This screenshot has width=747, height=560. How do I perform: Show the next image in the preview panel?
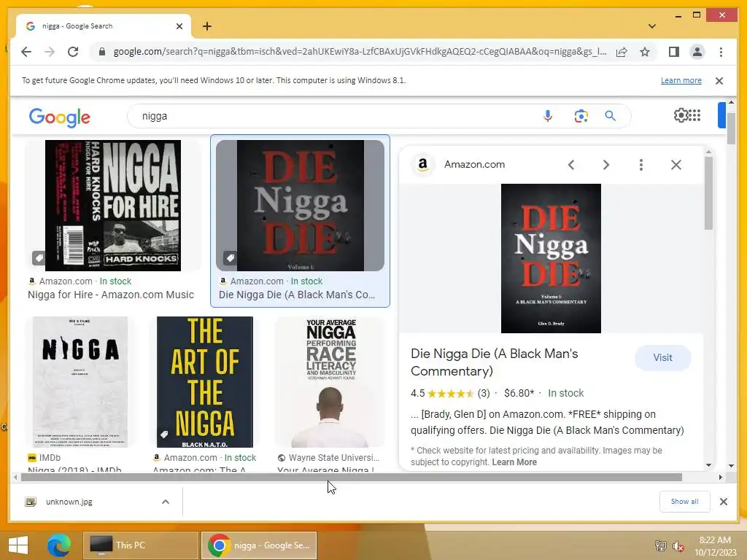(x=606, y=165)
